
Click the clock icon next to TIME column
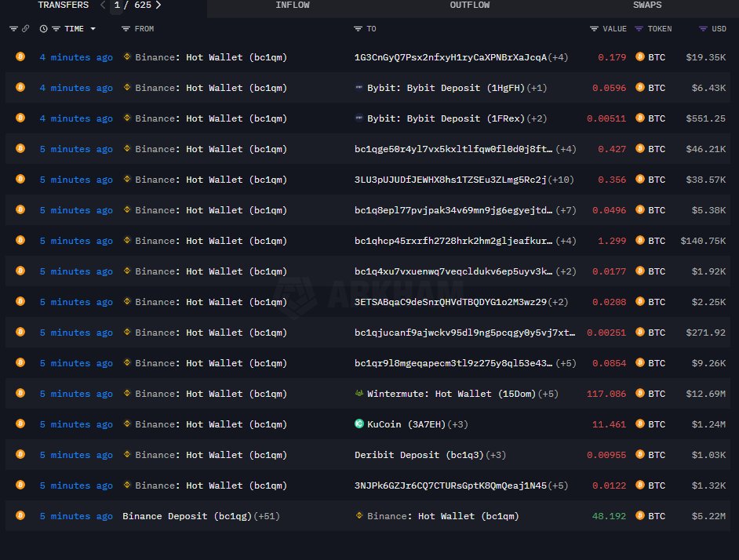[x=43, y=29]
